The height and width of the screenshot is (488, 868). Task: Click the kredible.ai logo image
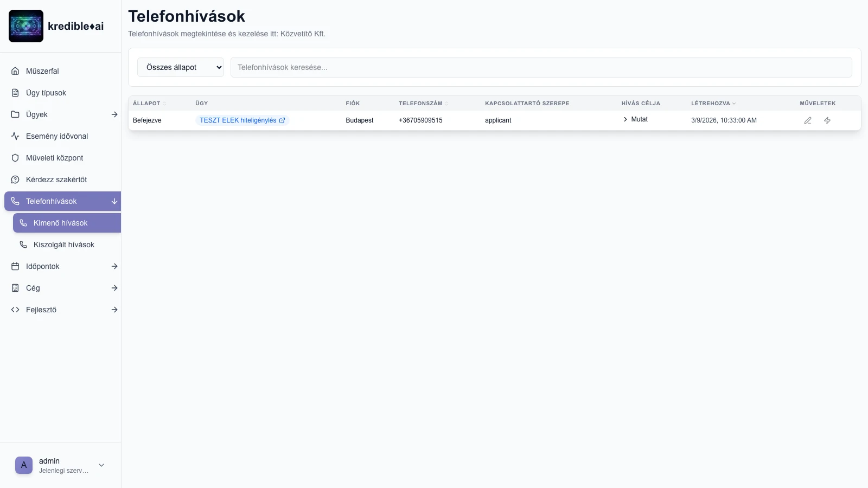[x=26, y=26]
